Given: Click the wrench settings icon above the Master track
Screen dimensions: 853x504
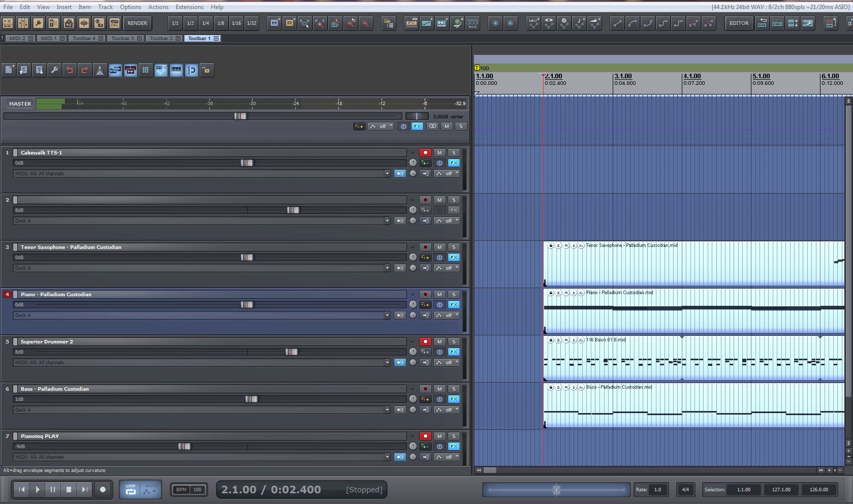Looking at the screenshot, I should tap(54, 70).
